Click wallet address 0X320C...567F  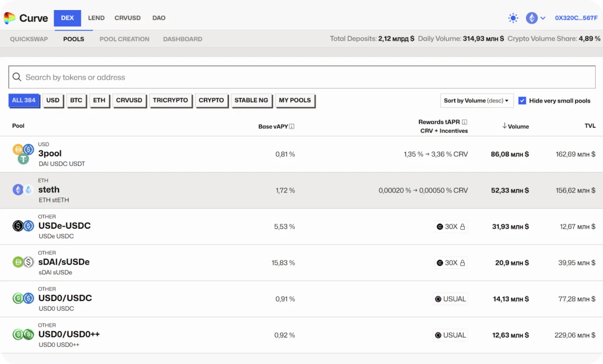tap(576, 18)
